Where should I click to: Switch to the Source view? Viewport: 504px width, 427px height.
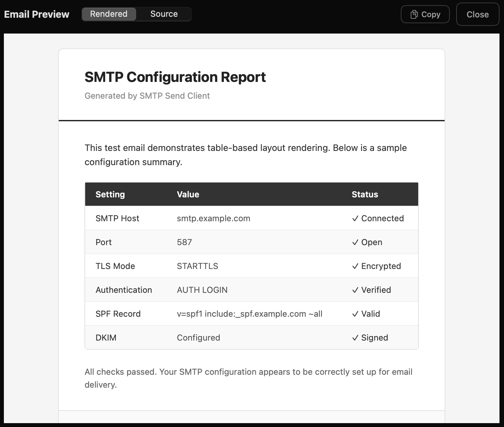coord(164,14)
